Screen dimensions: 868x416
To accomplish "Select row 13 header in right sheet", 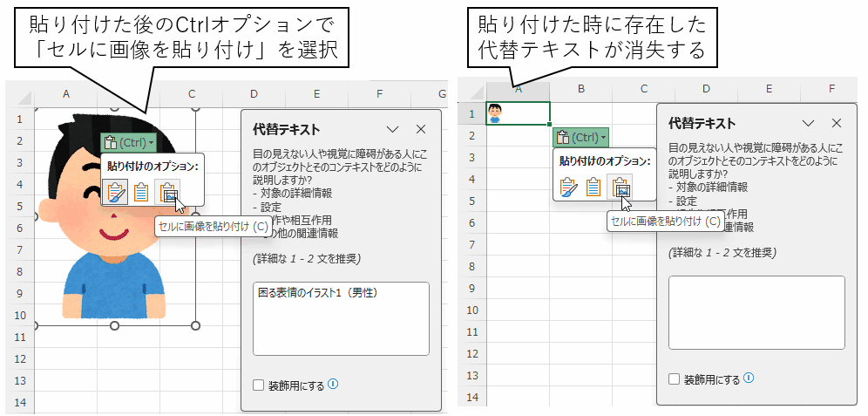I will pyautogui.click(x=472, y=375).
